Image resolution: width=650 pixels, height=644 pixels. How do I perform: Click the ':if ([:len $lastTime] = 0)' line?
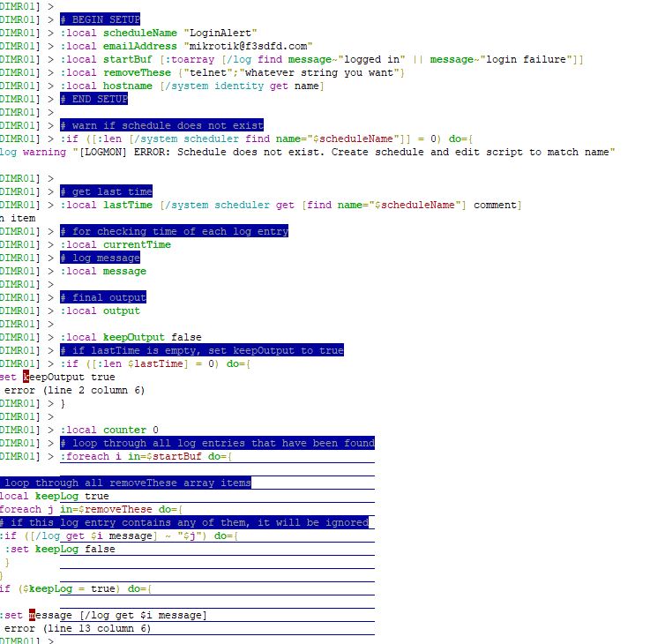pos(155,363)
